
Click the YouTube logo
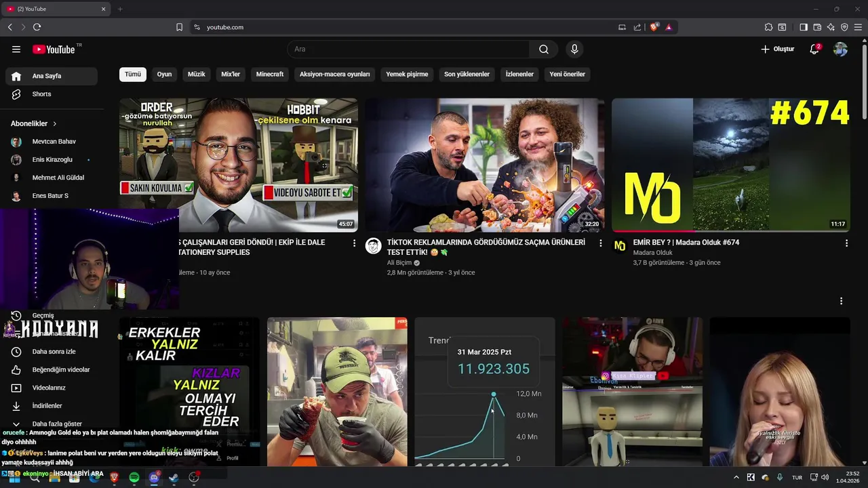pos(54,49)
